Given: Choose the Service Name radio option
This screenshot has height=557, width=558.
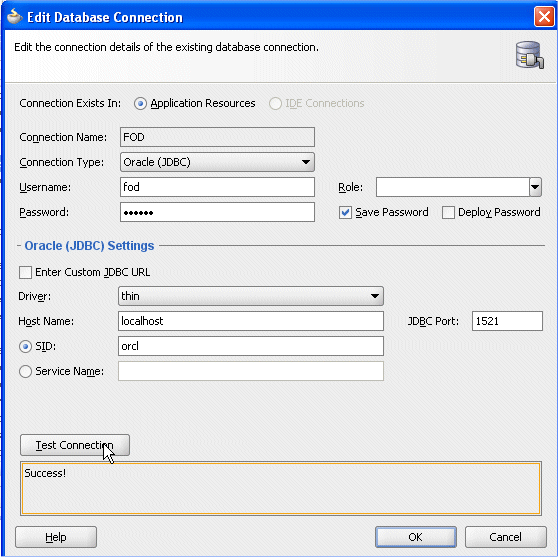Looking at the screenshot, I should point(25,371).
